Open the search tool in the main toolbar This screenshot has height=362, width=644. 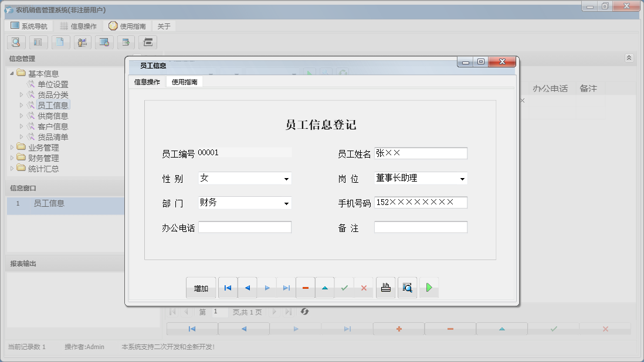(x=16, y=42)
